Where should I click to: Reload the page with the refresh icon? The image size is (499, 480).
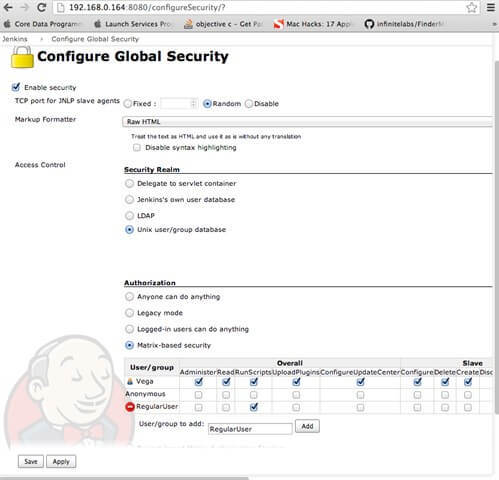(x=41, y=7)
